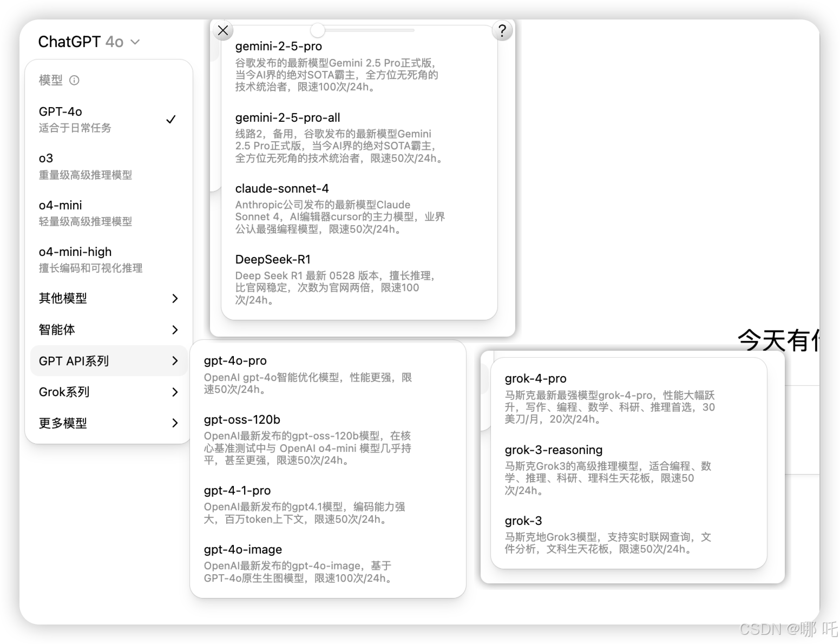Screen dimensions: 840x644
Task: Pick the DeepSeek-R1 model entry
Action: click(273, 259)
